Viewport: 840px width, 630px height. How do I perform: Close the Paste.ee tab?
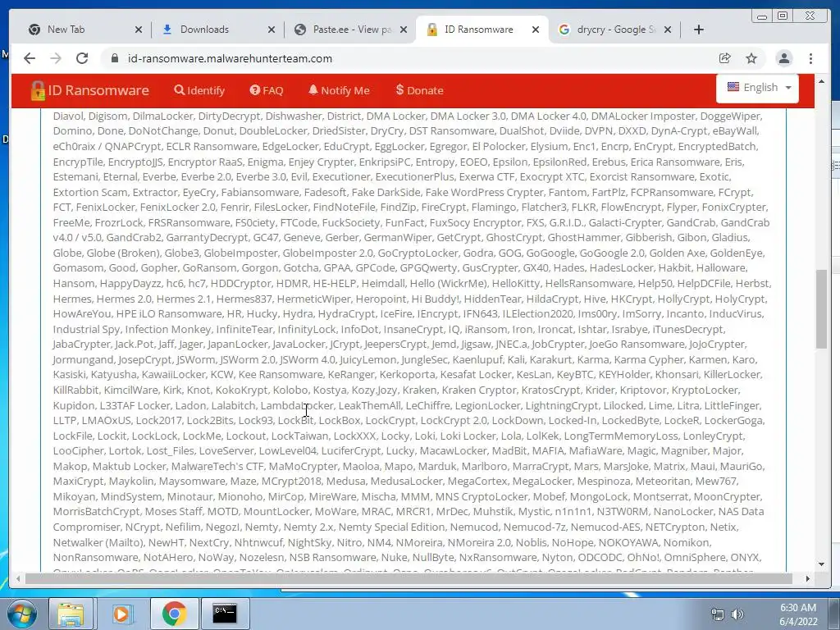[x=404, y=30]
